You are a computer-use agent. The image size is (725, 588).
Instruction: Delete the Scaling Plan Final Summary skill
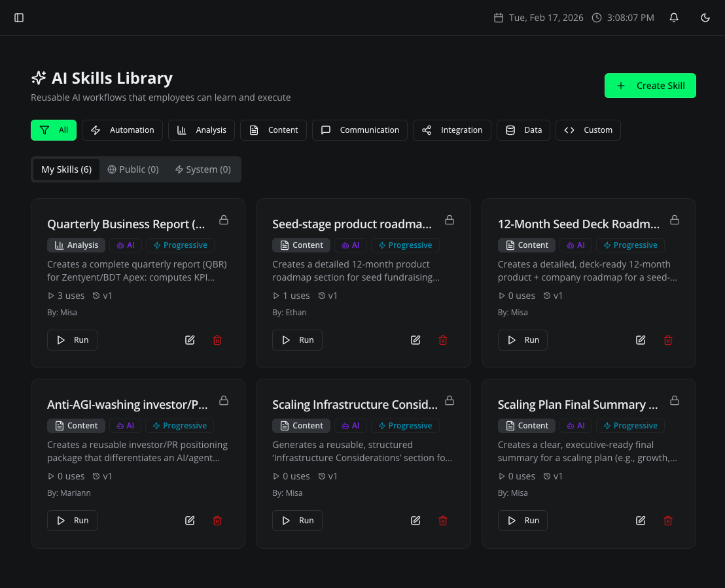(668, 520)
